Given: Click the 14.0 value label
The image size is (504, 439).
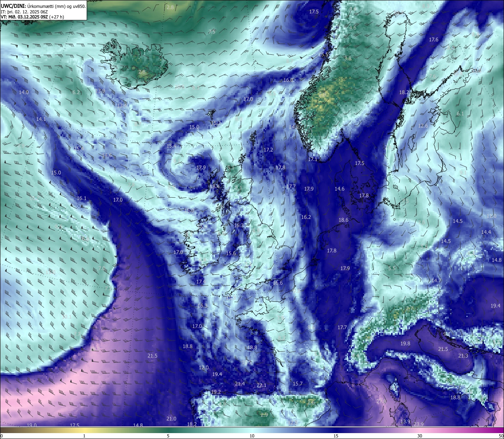Looking at the screenshot, I should (24, 93).
